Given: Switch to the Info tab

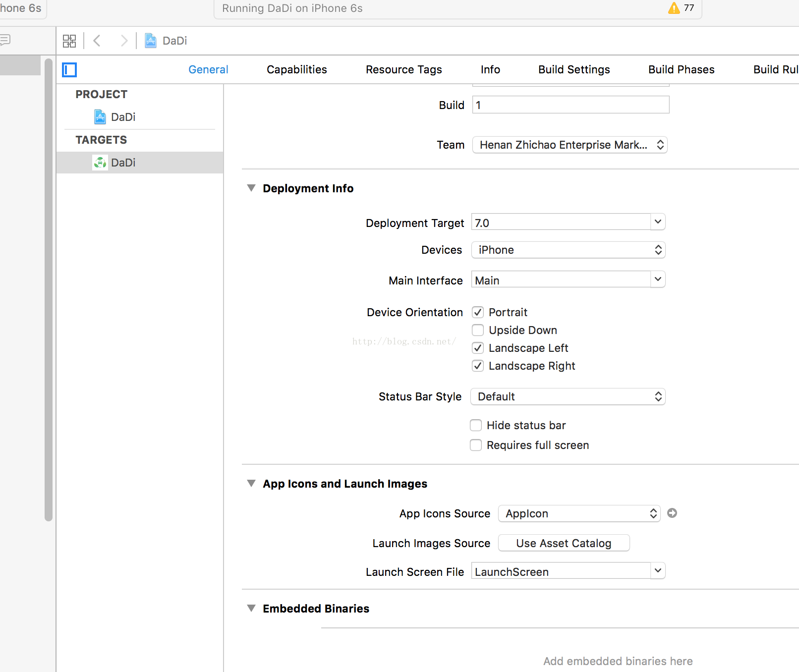Looking at the screenshot, I should (x=490, y=69).
